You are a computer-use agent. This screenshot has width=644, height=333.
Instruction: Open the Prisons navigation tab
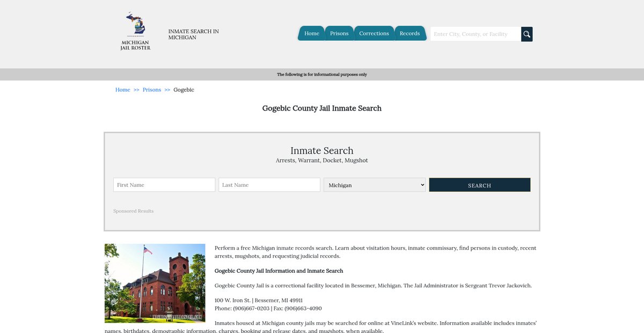pos(339,33)
